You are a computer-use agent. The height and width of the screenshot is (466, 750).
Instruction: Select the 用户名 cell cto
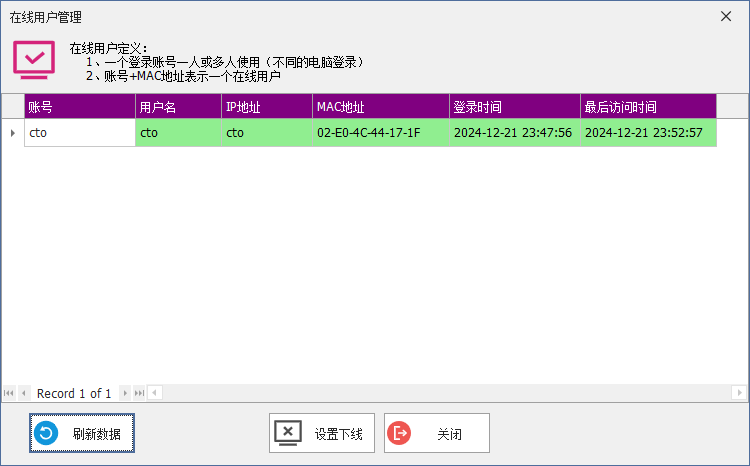tap(178, 133)
